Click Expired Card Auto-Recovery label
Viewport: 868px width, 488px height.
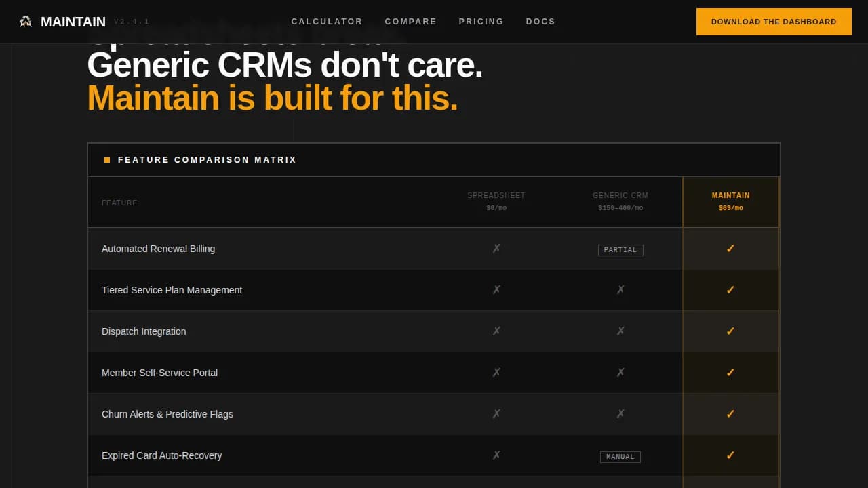(161, 455)
